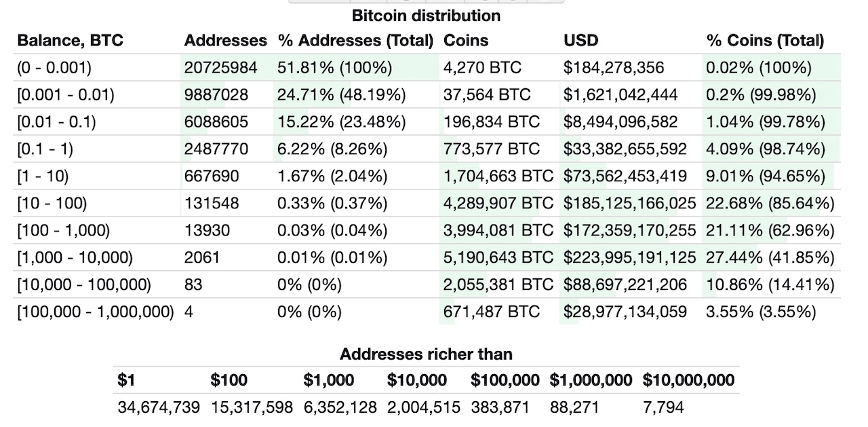The height and width of the screenshot is (427, 868).
Task: Click the "Addresses" column header
Action: pyautogui.click(x=225, y=41)
